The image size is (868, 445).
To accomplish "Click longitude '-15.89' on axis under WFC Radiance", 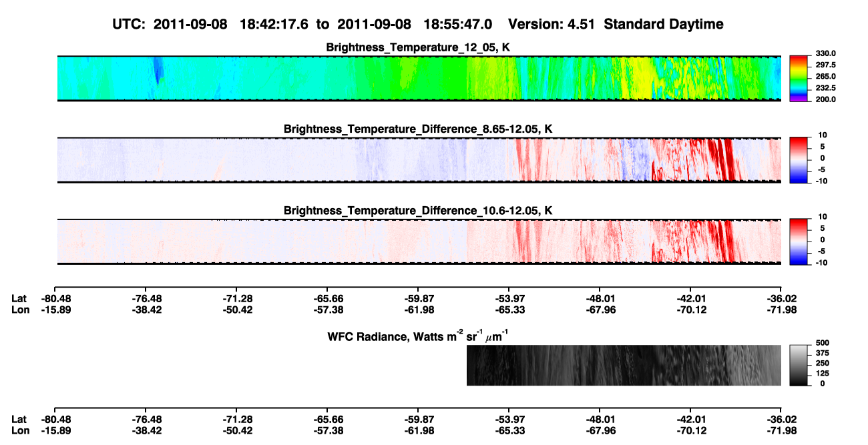I will pyautogui.click(x=55, y=430).
